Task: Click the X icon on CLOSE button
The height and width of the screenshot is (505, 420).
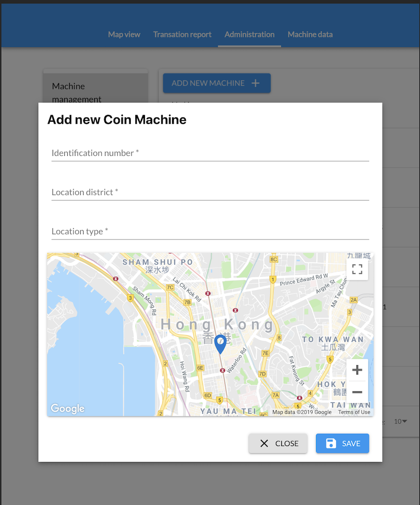Action: (x=265, y=443)
